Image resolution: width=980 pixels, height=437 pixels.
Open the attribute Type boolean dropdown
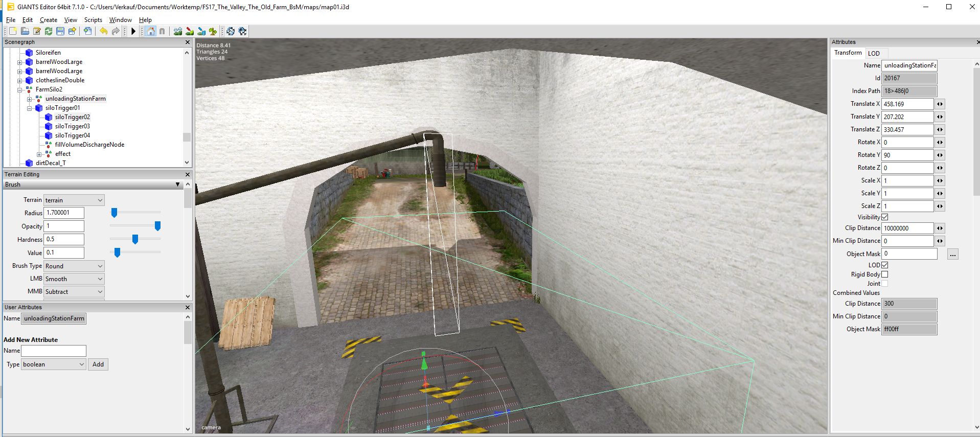click(x=53, y=364)
